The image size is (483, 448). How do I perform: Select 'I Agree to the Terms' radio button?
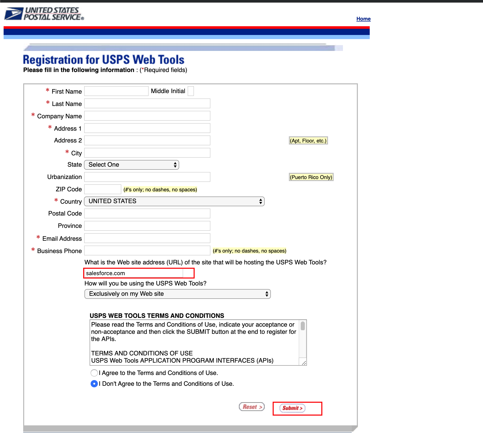(94, 373)
